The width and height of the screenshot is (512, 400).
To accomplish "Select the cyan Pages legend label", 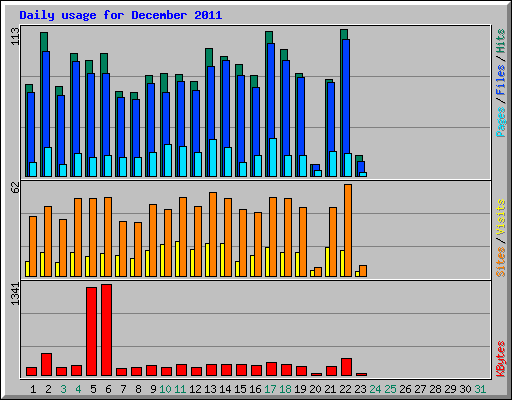I will tap(501, 122).
